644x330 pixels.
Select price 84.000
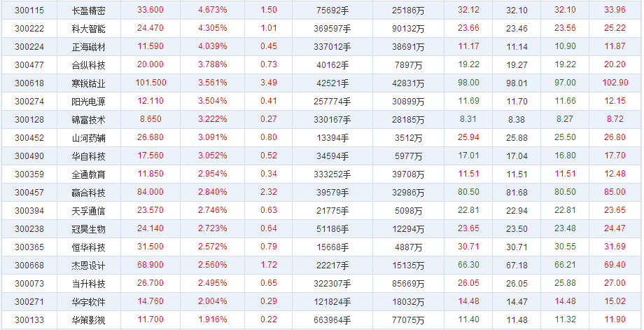[x=150, y=191]
